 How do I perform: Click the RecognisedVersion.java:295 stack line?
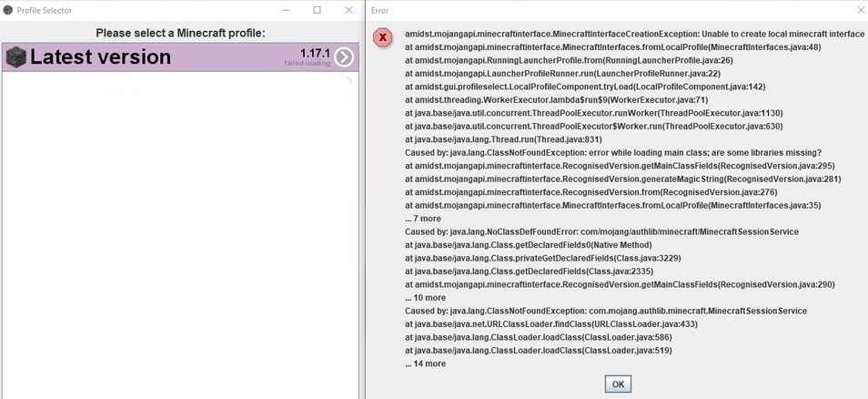620,166
